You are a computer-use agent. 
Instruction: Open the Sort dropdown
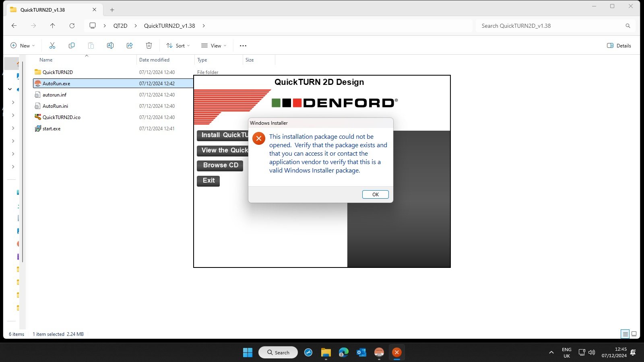coord(178,45)
